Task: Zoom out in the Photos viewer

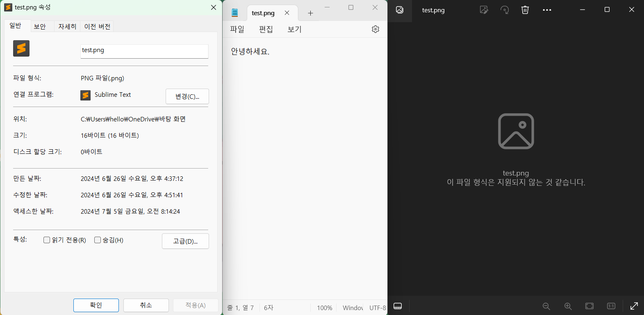Action: pyautogui.click(x=546, y=306)
